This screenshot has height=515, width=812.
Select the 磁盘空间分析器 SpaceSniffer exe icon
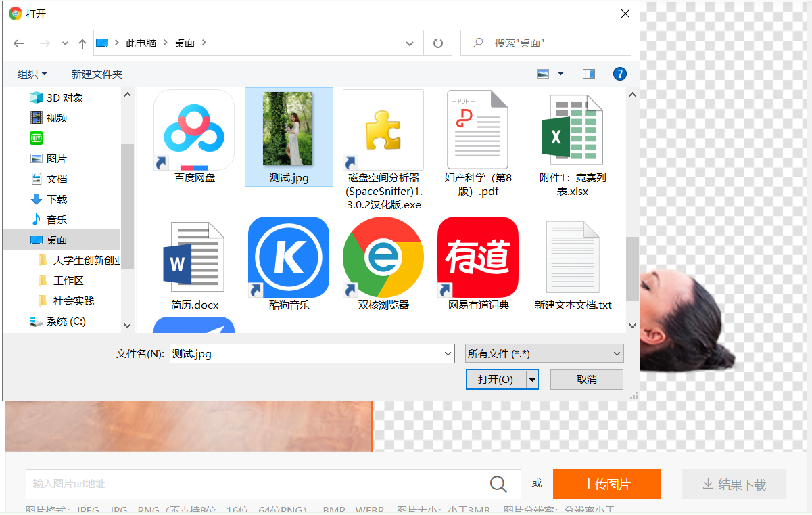(x=383, y=130)
